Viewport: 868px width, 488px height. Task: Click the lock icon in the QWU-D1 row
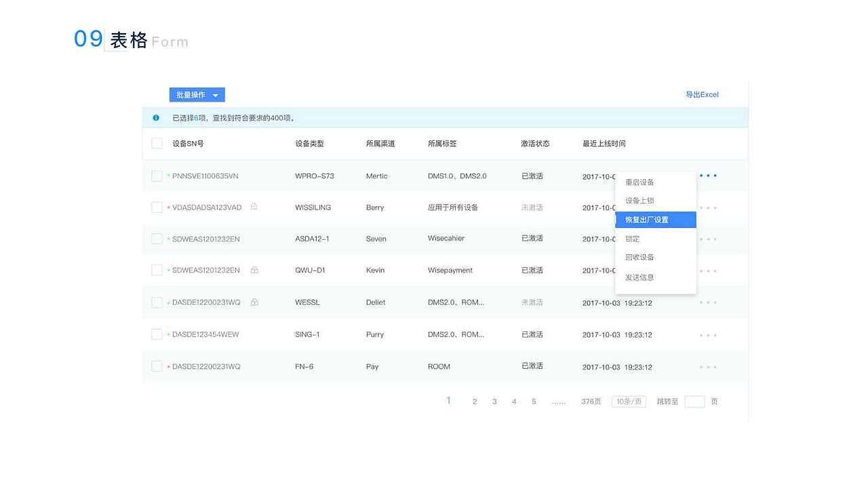(254, 270)
